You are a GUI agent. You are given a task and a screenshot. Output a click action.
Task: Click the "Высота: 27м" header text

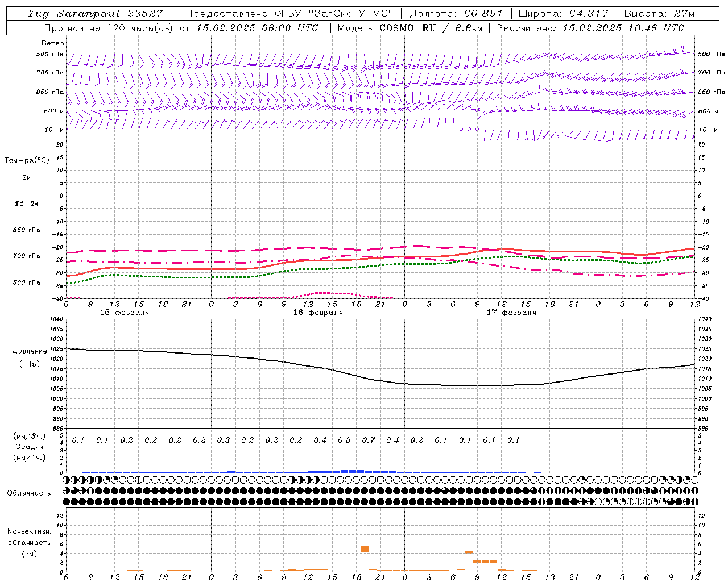point(659,14)
